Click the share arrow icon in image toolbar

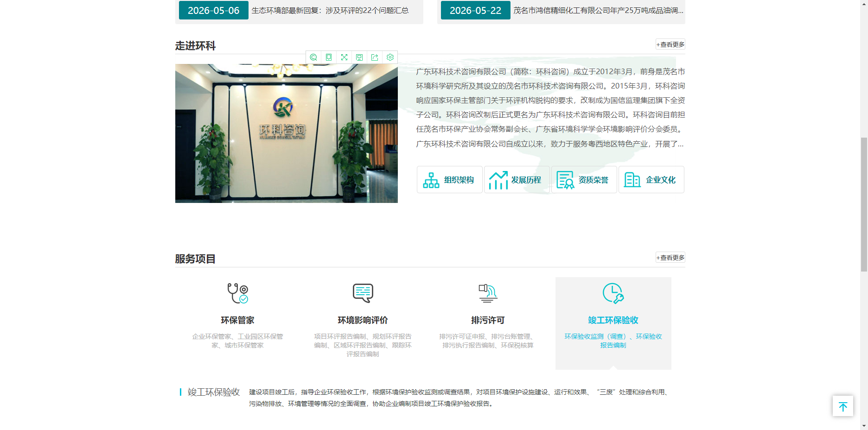point(375,57)
